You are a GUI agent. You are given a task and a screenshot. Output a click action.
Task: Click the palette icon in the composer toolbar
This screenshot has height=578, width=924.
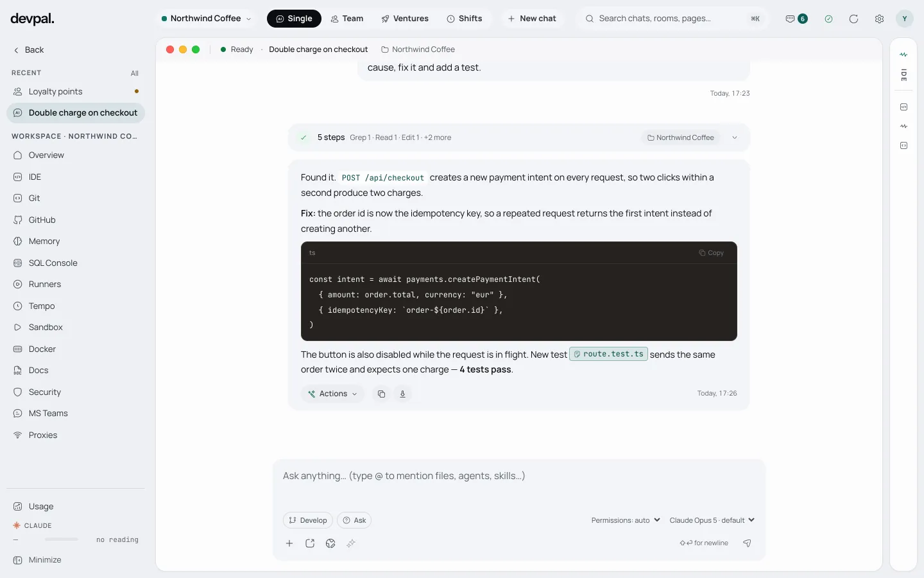pos(330,543)
